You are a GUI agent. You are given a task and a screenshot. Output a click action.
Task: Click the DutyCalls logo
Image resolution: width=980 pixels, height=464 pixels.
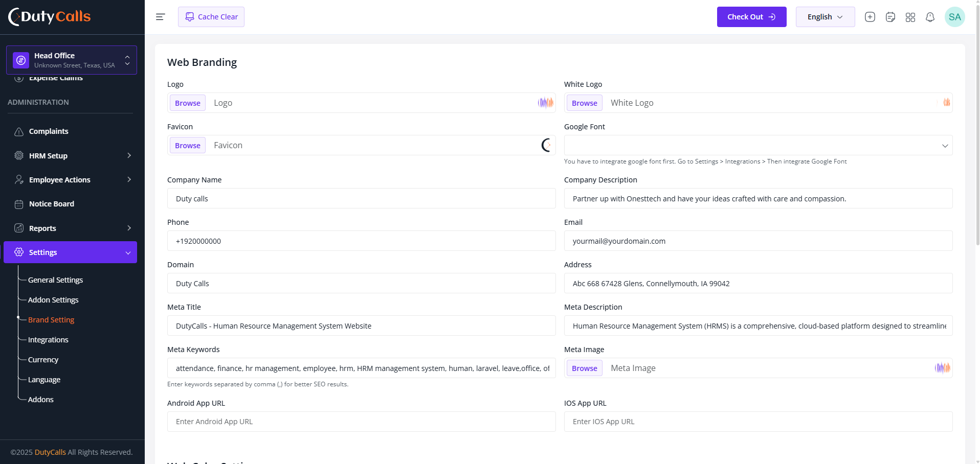click(x=50, y=16)
